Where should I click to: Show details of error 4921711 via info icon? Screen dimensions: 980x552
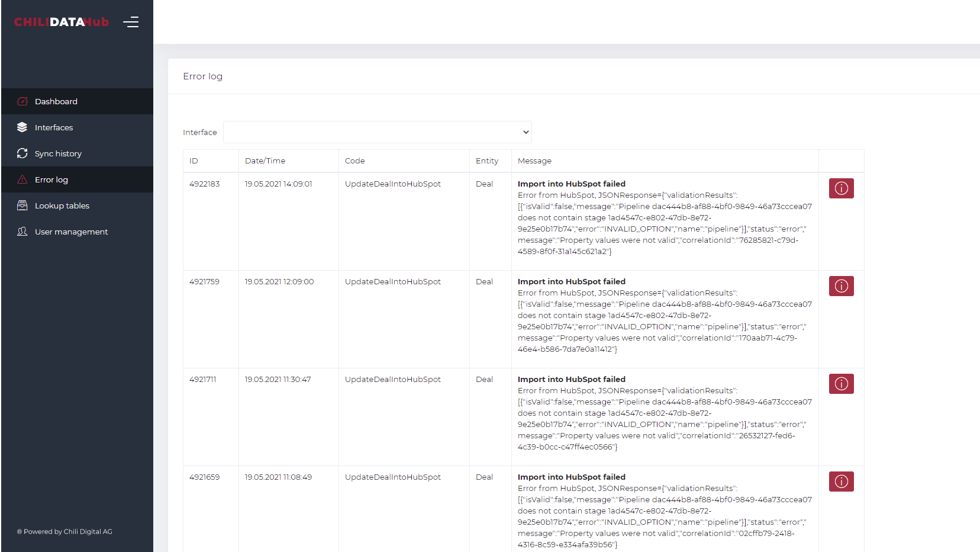841,384
